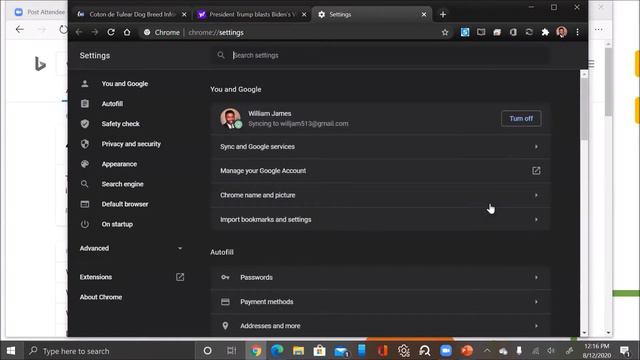640x360 pixels.
Task: Turn off sync for William James
Action: tap(521, 118)
